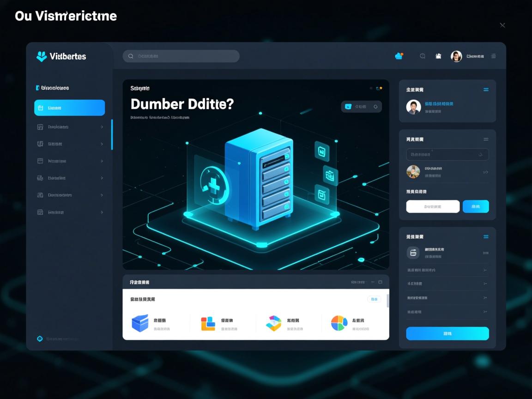Open the multicolor layered cube app icon
Image resolution: width=532 pixels, height=399 pixels.
point(273,323)
